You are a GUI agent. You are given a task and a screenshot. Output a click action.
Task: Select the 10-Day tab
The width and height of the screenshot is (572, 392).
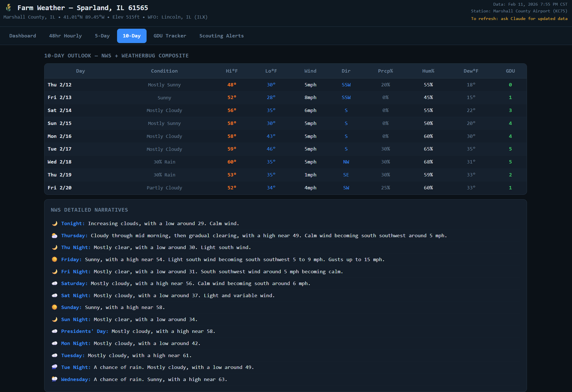(x=132, y=36)
